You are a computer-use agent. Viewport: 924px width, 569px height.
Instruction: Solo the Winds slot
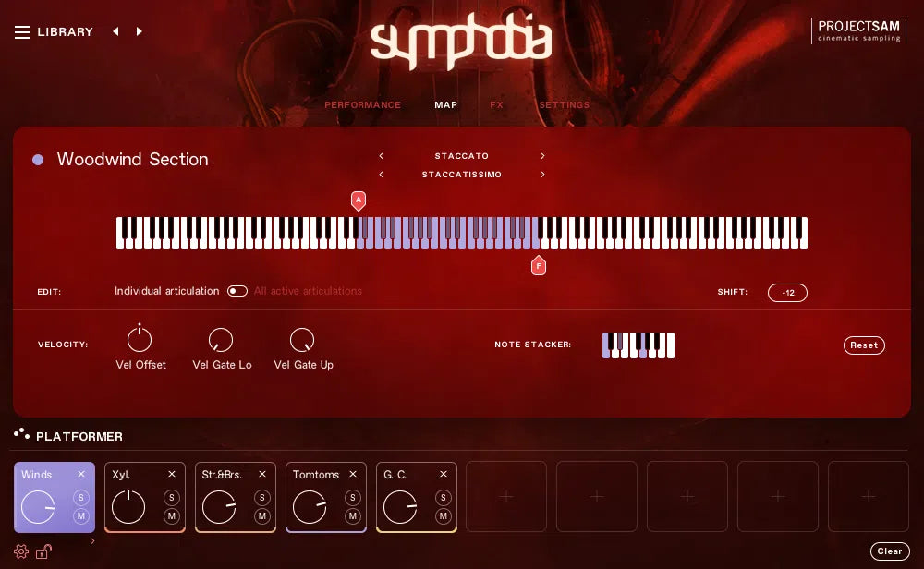81,497
